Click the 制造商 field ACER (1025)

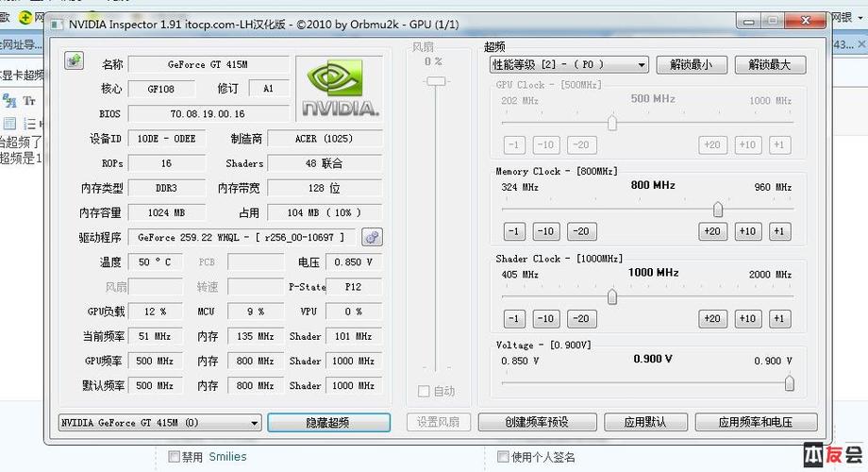click(x=325, y=139)
